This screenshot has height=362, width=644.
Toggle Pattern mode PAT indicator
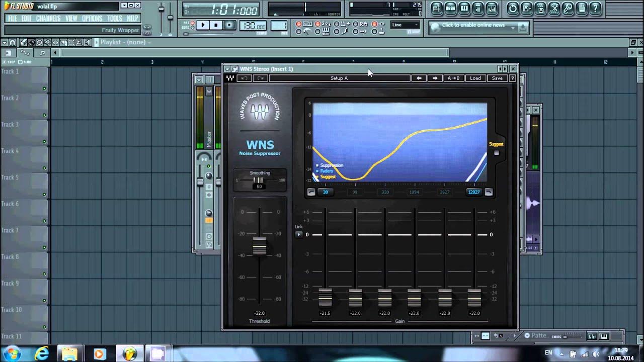point(192,23)
